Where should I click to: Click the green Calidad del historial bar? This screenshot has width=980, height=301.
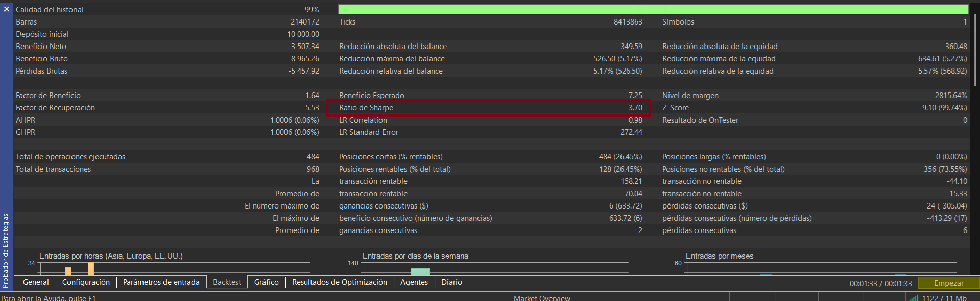point(653,9)
